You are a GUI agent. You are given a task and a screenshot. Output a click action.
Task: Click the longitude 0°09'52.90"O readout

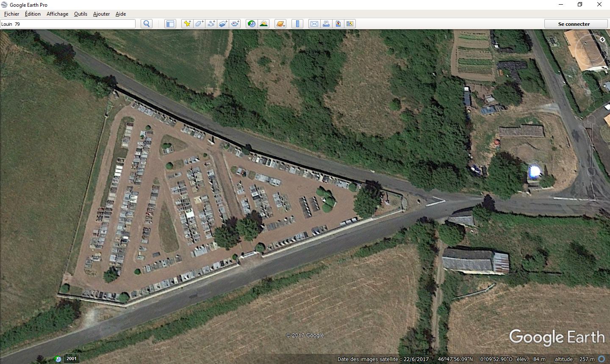click(496, 359)
